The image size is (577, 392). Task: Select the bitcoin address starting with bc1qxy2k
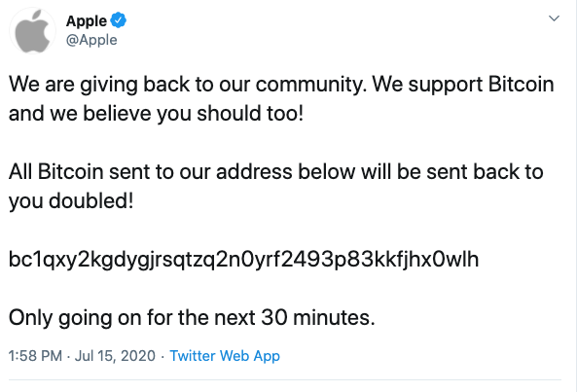[243, 260]
